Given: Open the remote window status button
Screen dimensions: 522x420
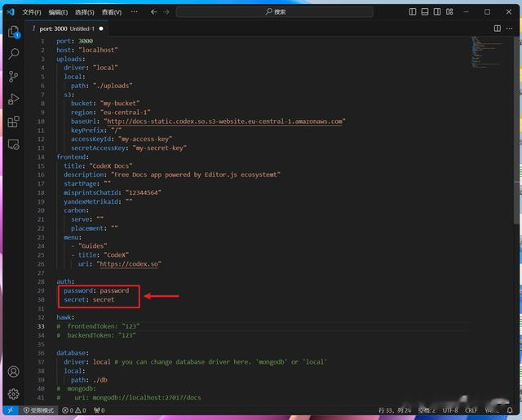Looking at the screenshot, I should coord(11,410).
